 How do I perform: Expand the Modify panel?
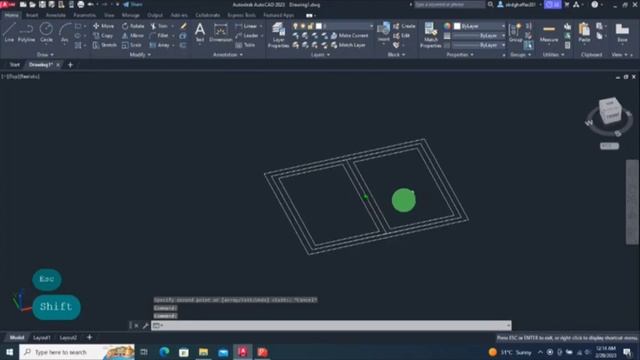(140, 54)
